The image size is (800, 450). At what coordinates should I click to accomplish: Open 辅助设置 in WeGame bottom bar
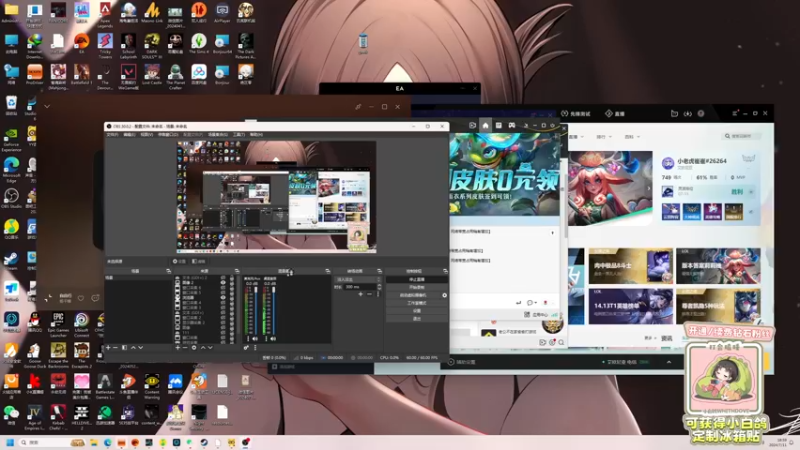[x=462, y=362]
